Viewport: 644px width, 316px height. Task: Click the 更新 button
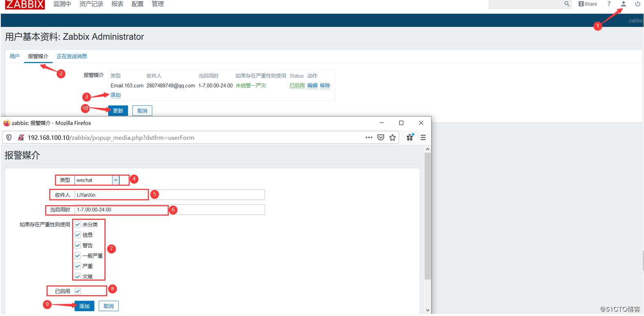point(118,111)
